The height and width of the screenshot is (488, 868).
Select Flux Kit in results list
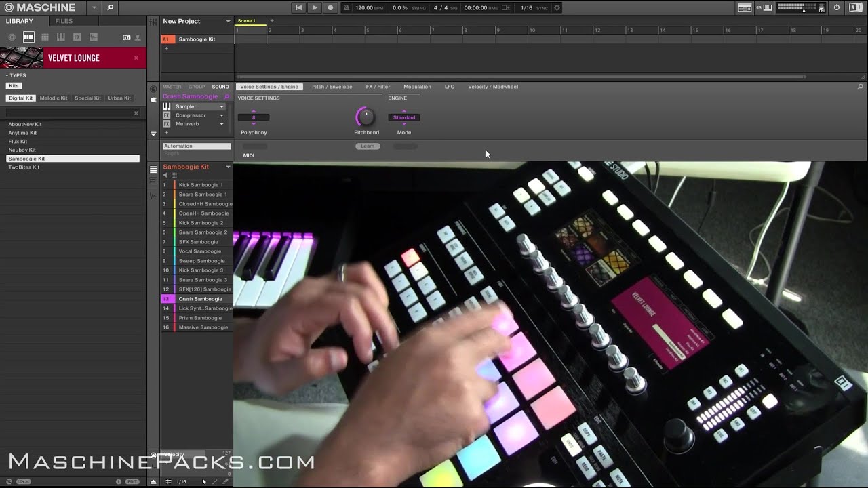pyautogui.click(x=73, y=142)
